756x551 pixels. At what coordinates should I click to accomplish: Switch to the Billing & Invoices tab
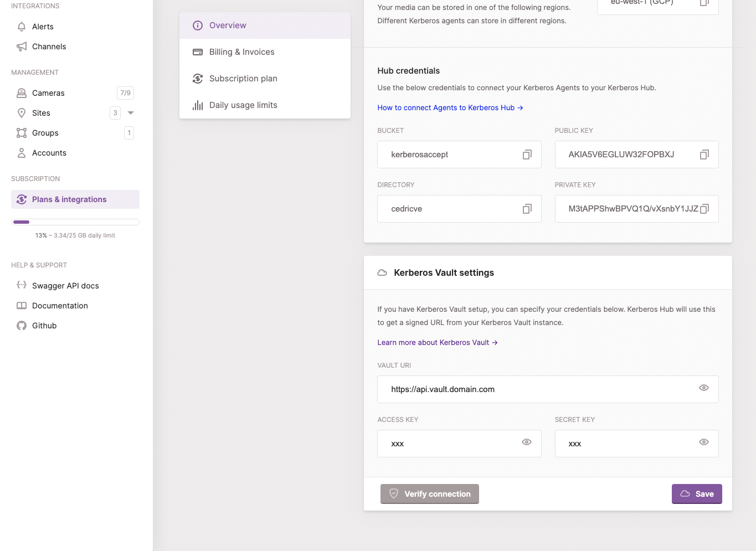[242, 52]
